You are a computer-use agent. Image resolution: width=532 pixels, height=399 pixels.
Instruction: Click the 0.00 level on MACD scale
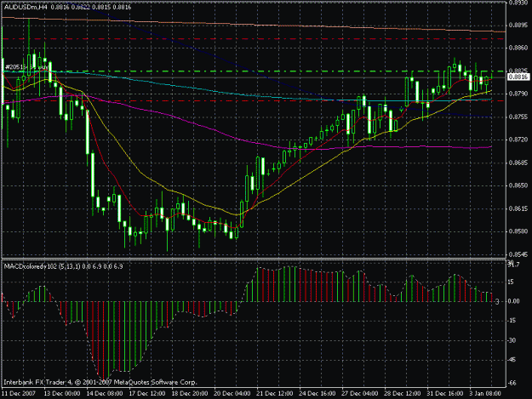513,301
